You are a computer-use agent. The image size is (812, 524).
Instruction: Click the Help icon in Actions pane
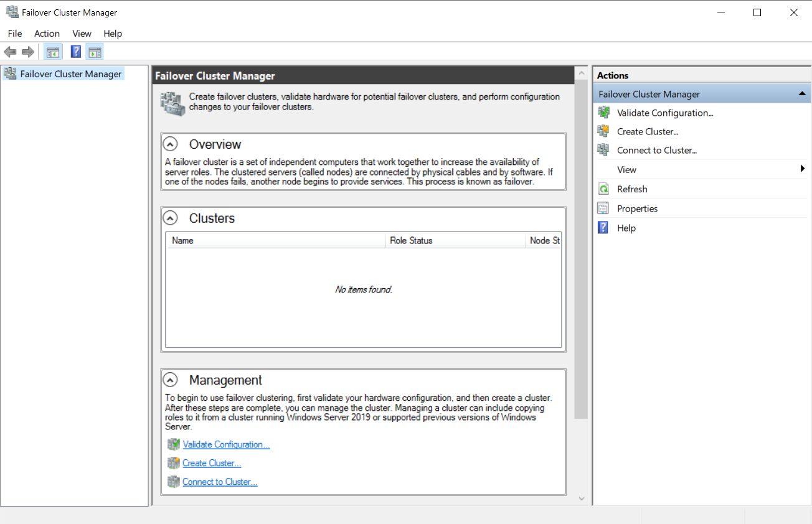[x=603, y=228]
